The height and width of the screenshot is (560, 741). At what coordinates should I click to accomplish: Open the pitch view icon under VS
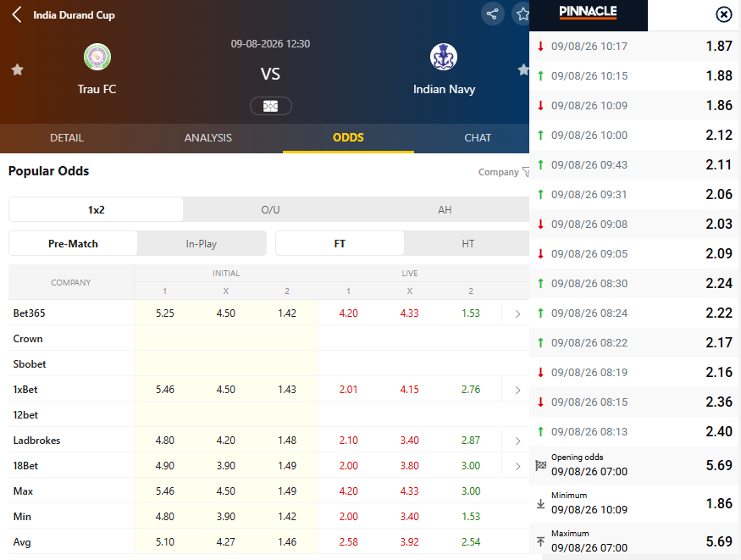click(271, 106)
